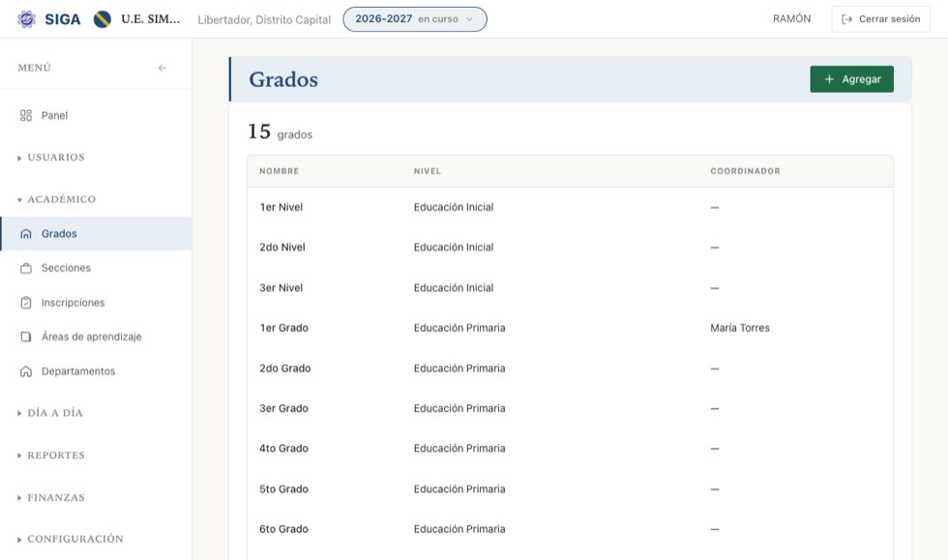Screen dimensions: 948x560
Task: Collapse the menu with the left arrow icon
Action: [163, 68]
